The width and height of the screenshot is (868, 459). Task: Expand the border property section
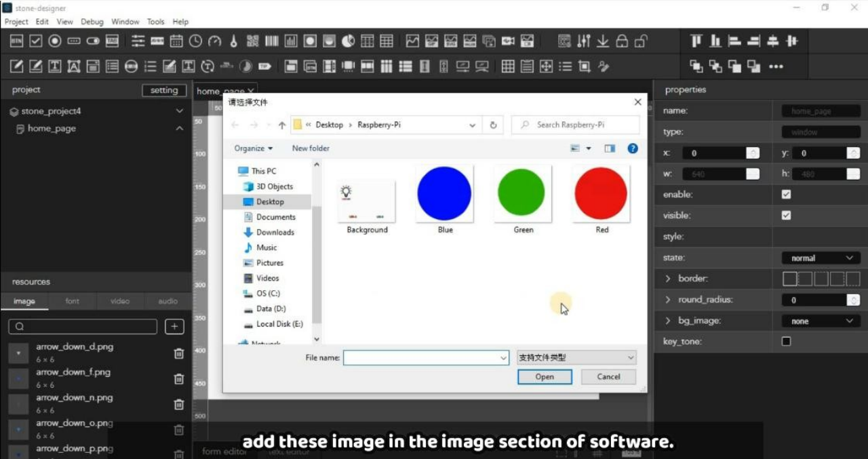pyautogui.click(x=668, y=279)
